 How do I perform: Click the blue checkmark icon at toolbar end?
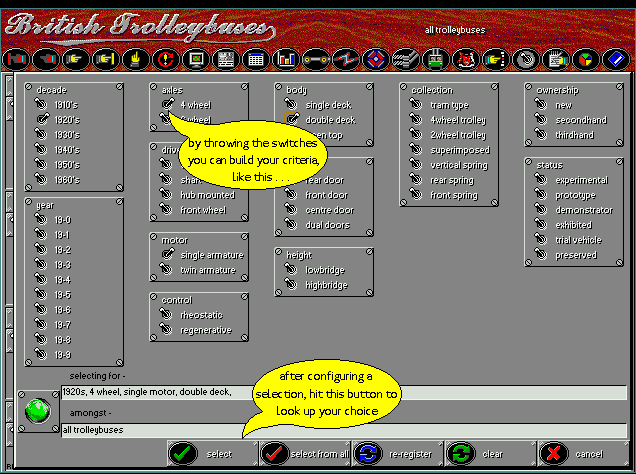[614, 59]
